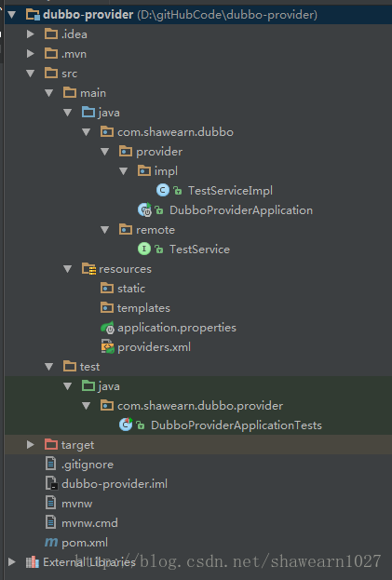Click the src folder icon
This screenshot has height=580, width=392.
pyautogui.click(x=51, y=73)
